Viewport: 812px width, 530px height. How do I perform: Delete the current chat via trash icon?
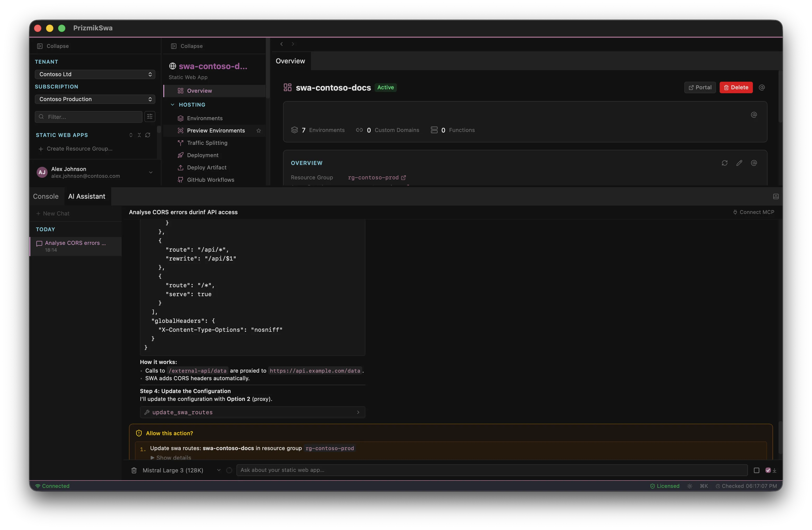pyautogui.click(x=134, y=470)
